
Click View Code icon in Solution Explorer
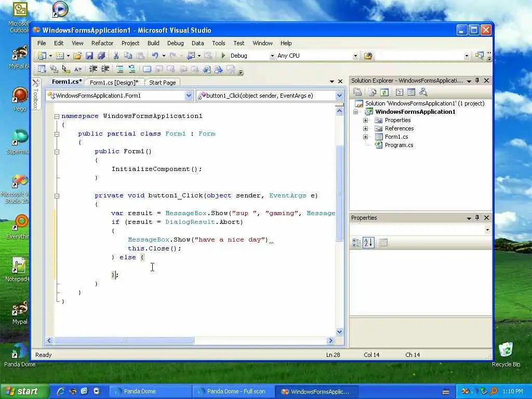point(400,92)
